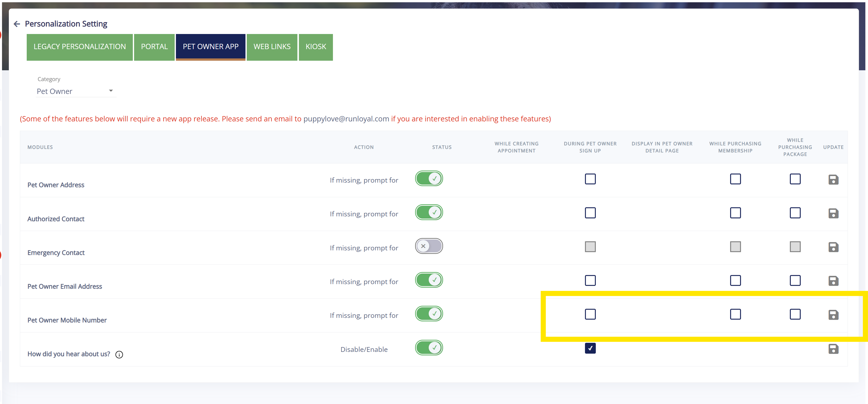
Task: Uncheck sign up checkbox for How did you hear
Action: click(590, 348)
